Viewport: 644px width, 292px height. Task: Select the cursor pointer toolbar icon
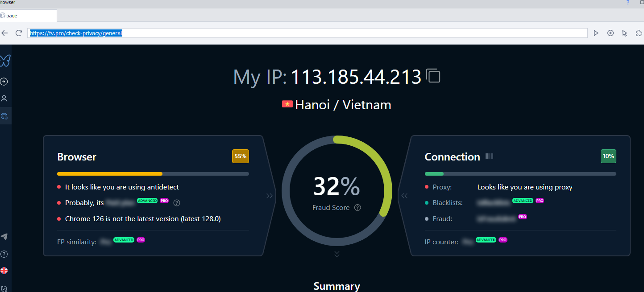point(624,33)
